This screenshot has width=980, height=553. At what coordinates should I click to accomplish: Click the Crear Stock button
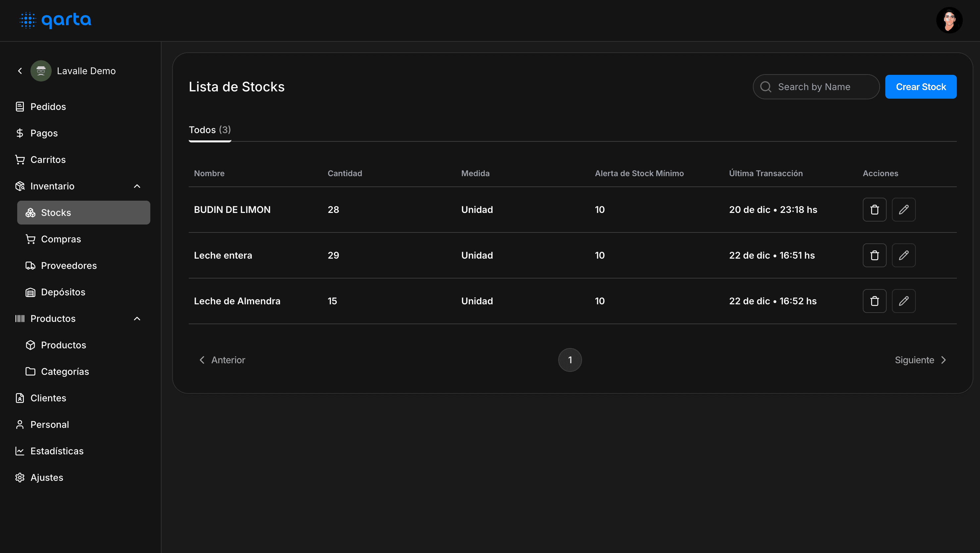tap(921, 86)
